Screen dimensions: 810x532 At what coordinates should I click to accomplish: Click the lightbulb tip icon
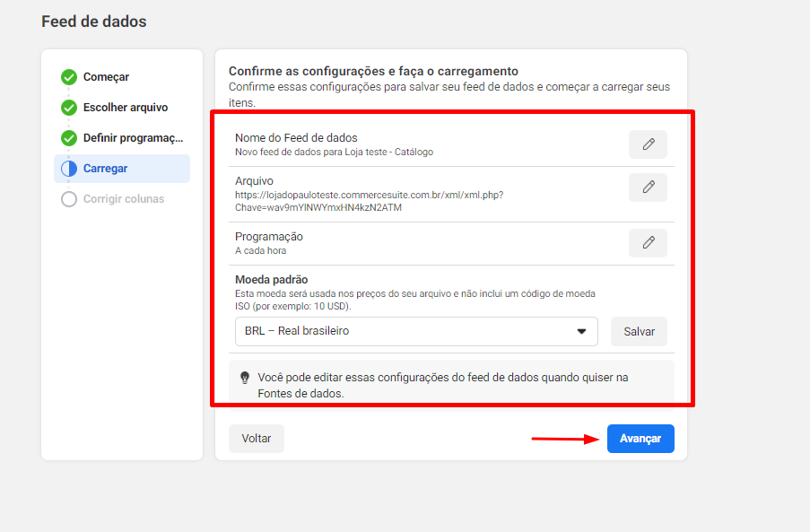point(245,378)
